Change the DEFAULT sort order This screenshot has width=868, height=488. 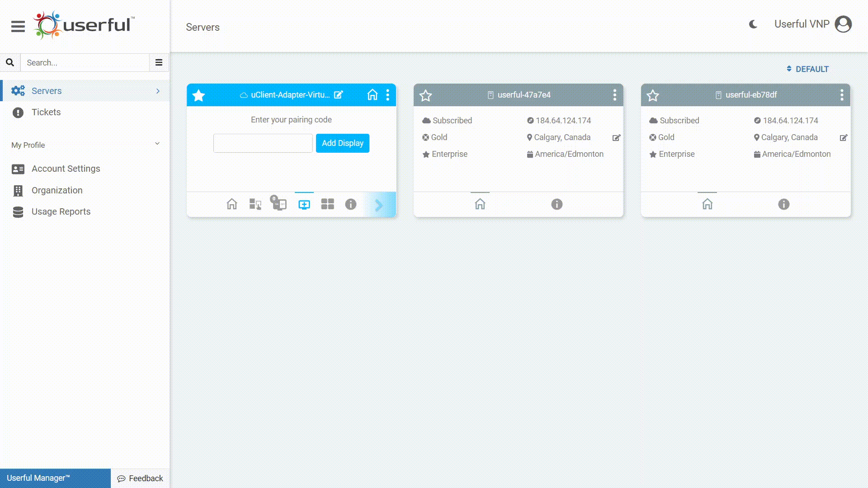(808, 69)
